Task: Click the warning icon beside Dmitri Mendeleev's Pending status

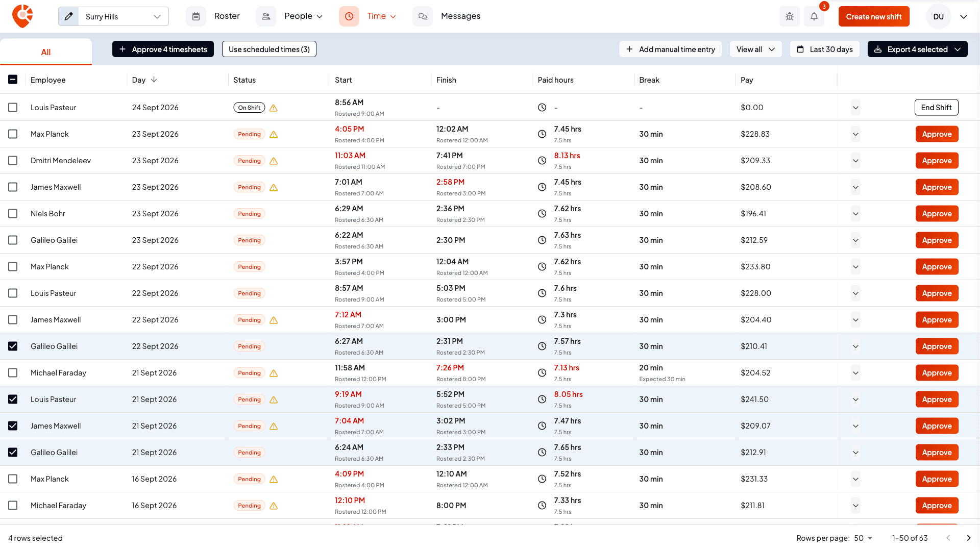Action: tap(274, 161)
